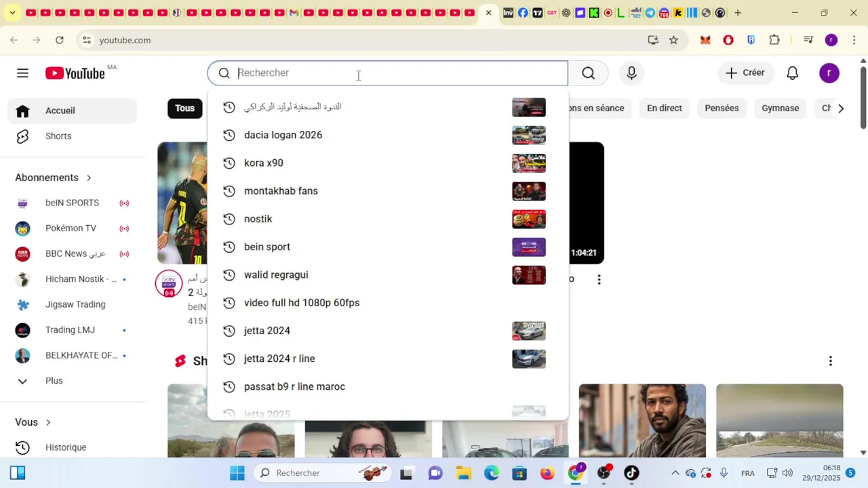The width and height of the screenshot is (868, 488).
Task: Bookmark this page with the star
Action: pos(673,40)
